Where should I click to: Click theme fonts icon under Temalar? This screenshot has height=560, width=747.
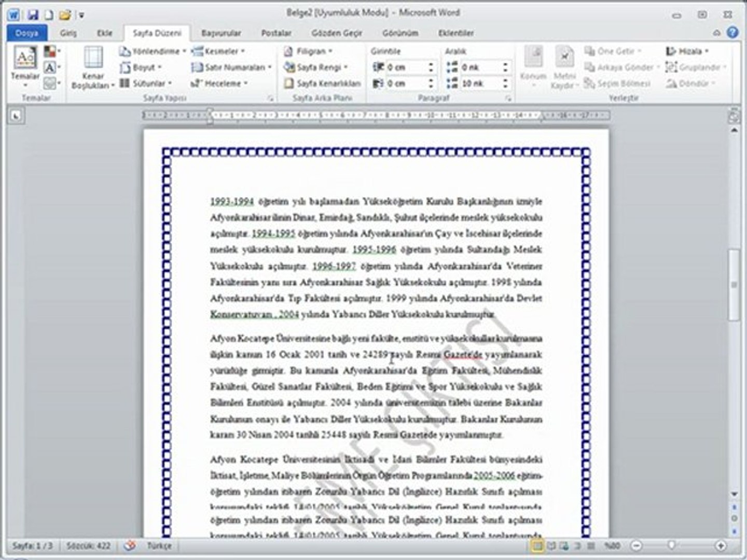click(x=50, y=67)
